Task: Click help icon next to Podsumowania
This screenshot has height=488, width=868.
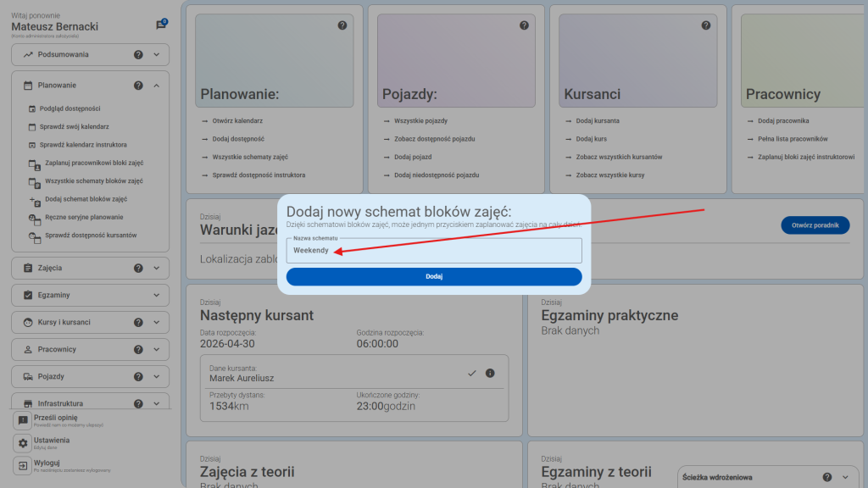Action: [138, 55]
